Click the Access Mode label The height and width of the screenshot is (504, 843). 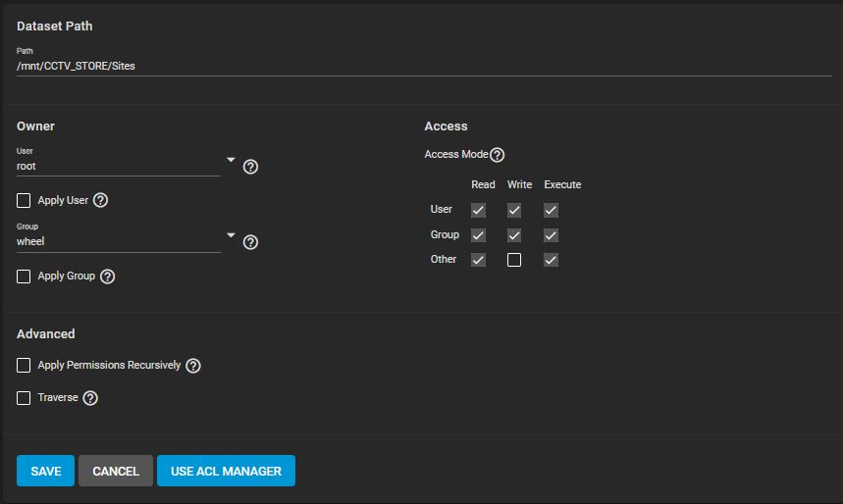coord(456,154)
